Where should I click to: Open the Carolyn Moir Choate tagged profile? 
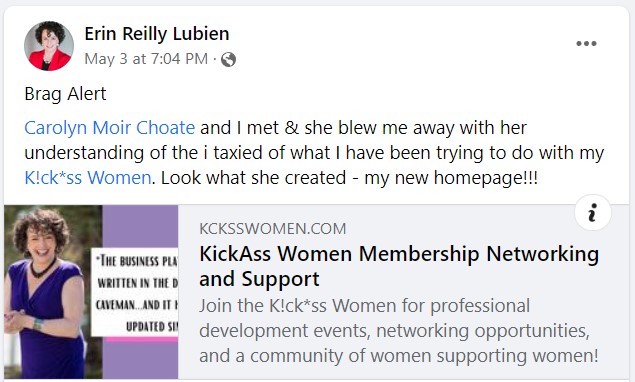click(x=110, y=128)
